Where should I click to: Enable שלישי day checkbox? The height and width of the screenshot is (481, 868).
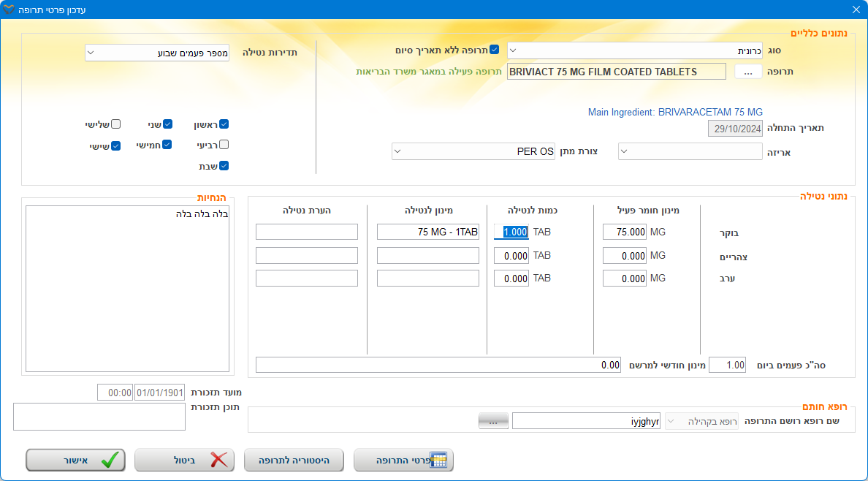(x=115, y=124)
